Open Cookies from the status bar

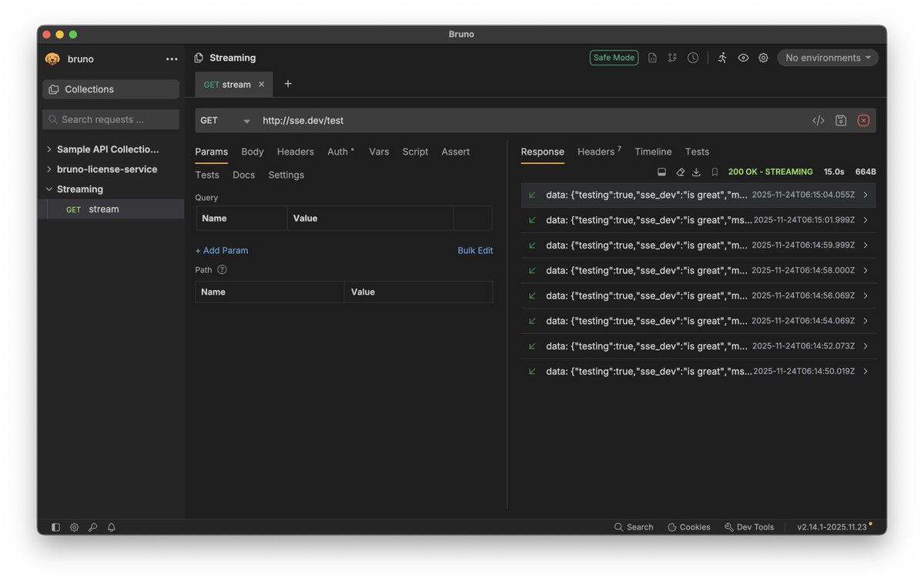click(x=689, y=527)
